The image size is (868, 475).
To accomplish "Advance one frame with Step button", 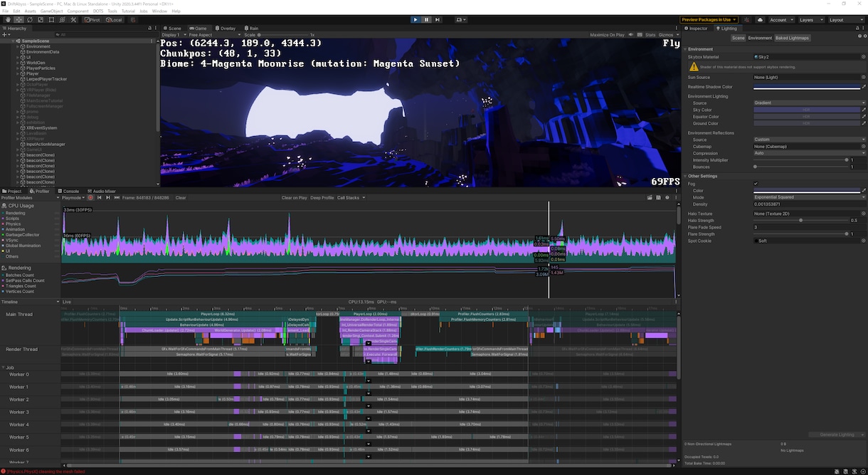I will pos(437,20).
